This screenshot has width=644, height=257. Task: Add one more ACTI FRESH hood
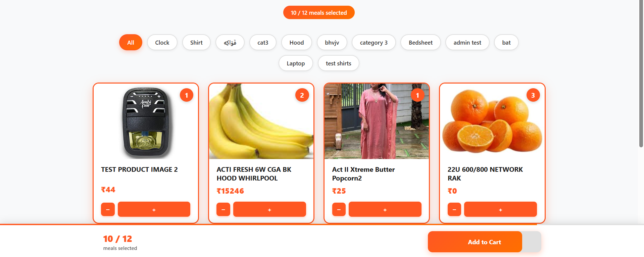coord(269,209)
